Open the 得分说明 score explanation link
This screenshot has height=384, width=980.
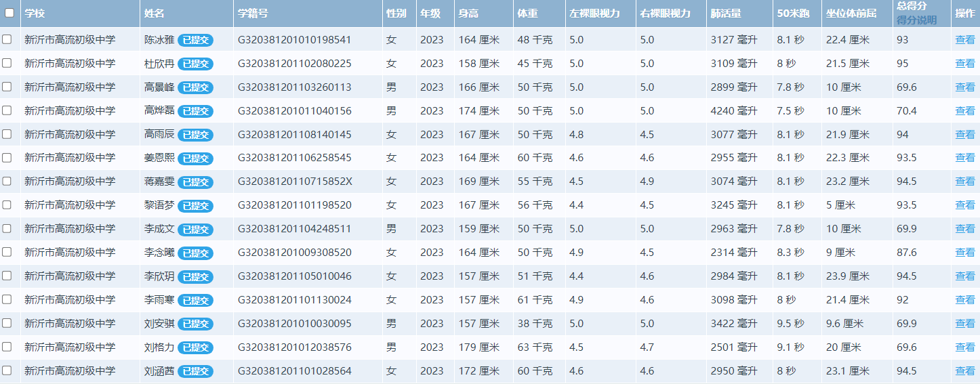[916, 20]
